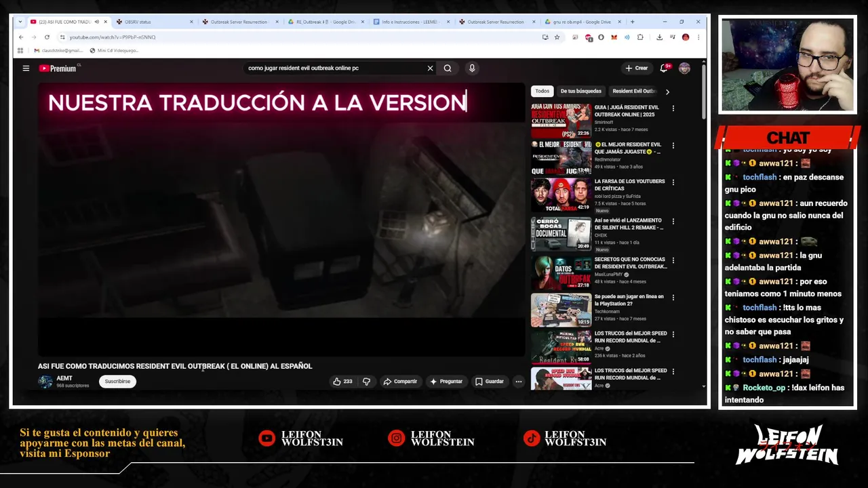Click the main video player area
This screenshot has height=488, width=868.
[x=281, y=219]
